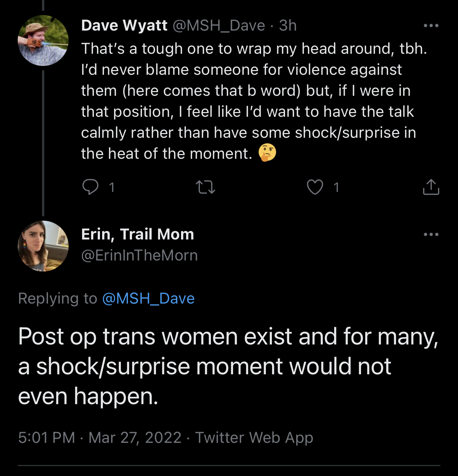Open Dave Wyatt's profile picture
This screenshot has height=476, width=458.
pos(43,41)
